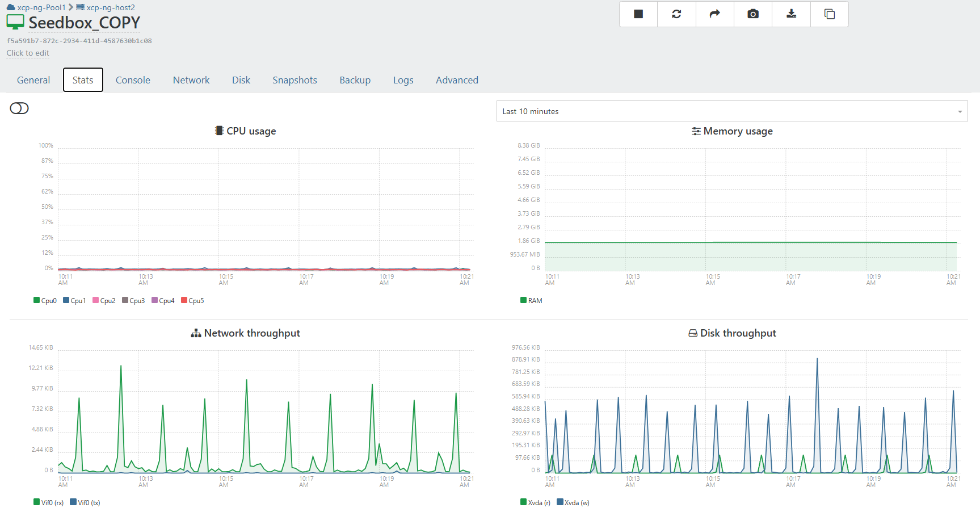Image resolution: width=980 pixels, height=508 pixels.
Task: Click the Copy VM icon
Action: 829,14
